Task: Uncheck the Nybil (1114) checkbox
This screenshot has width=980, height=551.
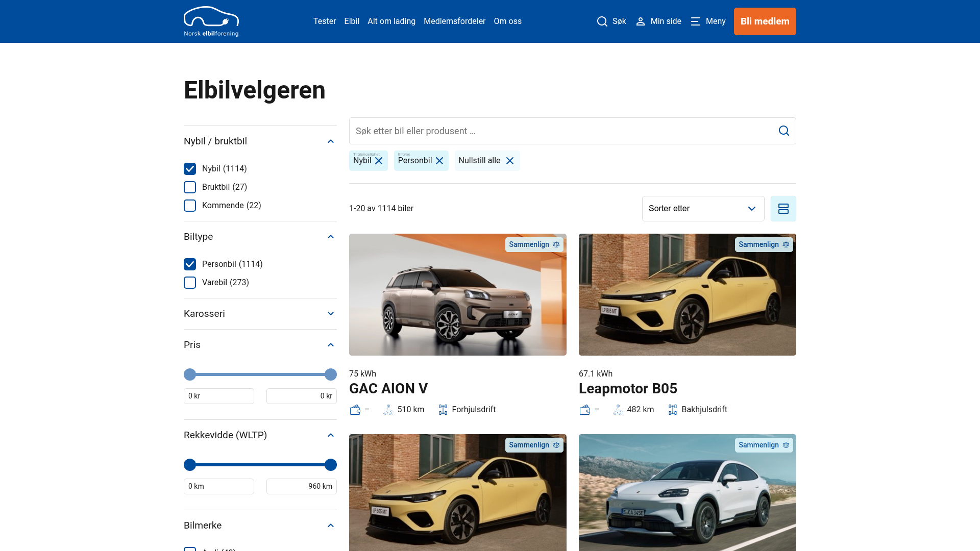Action: click(190, 169)
